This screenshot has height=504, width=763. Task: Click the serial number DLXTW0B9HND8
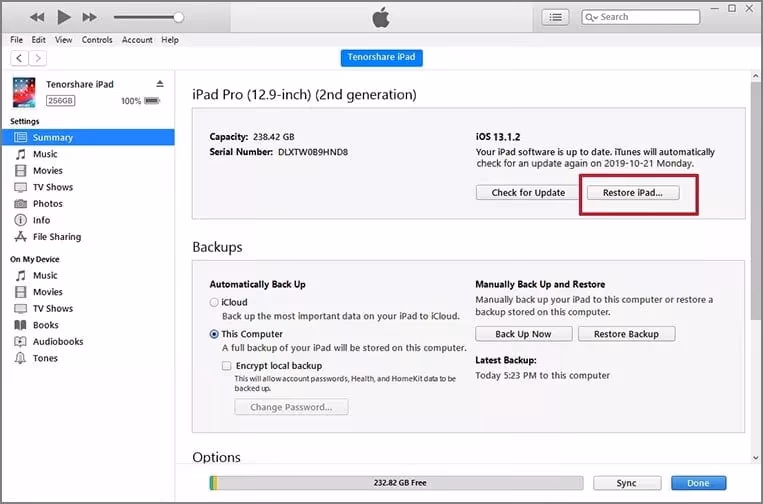(313, 152)
